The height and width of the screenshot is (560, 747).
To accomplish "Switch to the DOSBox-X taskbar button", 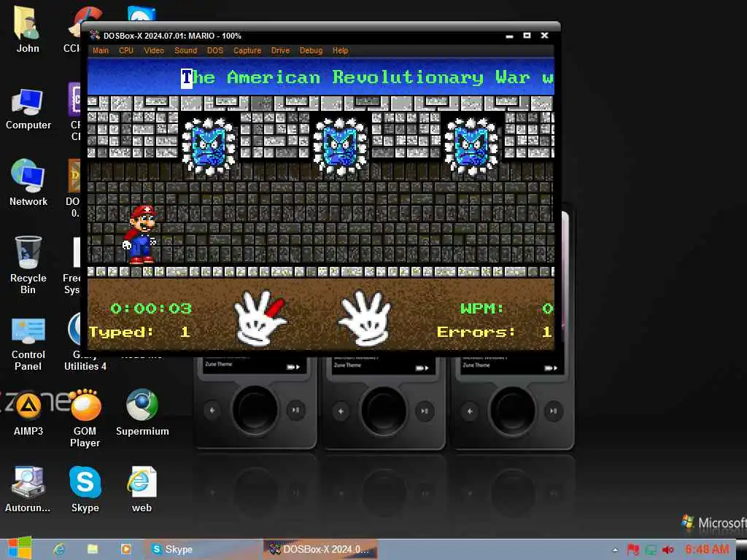I will click(x=320, y=549).
